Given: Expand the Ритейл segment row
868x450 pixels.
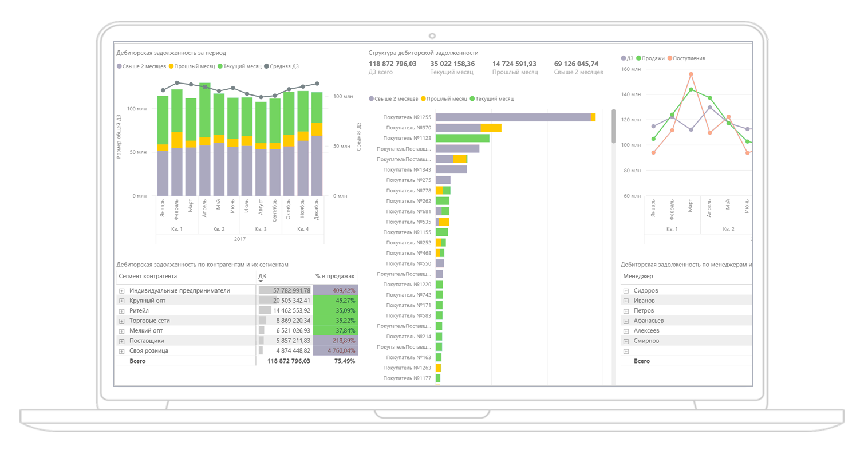Looking at the screenshot, I should 122,311.
